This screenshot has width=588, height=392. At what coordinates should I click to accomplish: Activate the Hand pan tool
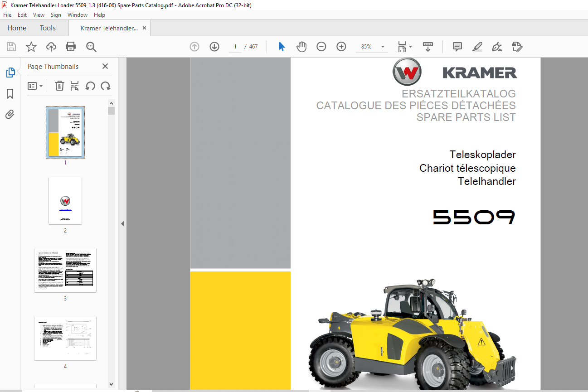301,47
